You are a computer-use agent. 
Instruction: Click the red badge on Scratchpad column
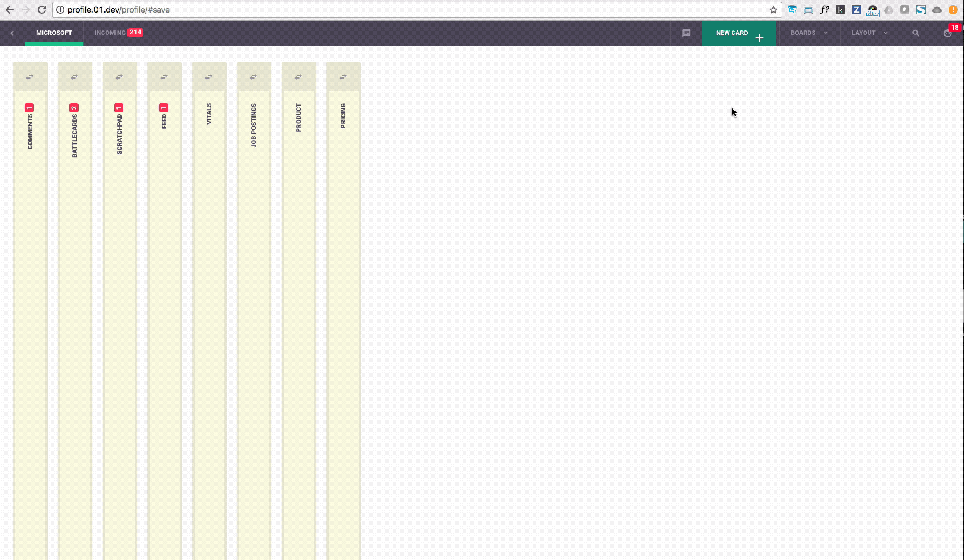[119, 108]
